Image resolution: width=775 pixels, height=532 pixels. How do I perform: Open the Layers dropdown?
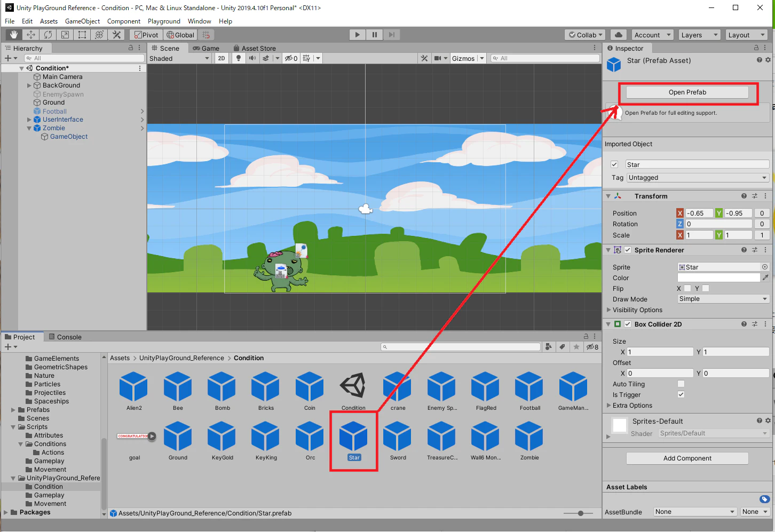click(x=699, y=35)
